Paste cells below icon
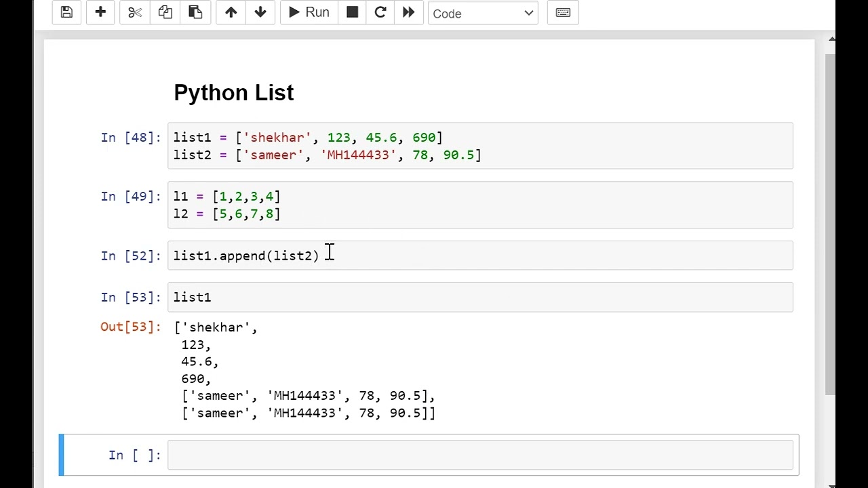The height and width of the screenshot is (488, 868). point(195,12)
